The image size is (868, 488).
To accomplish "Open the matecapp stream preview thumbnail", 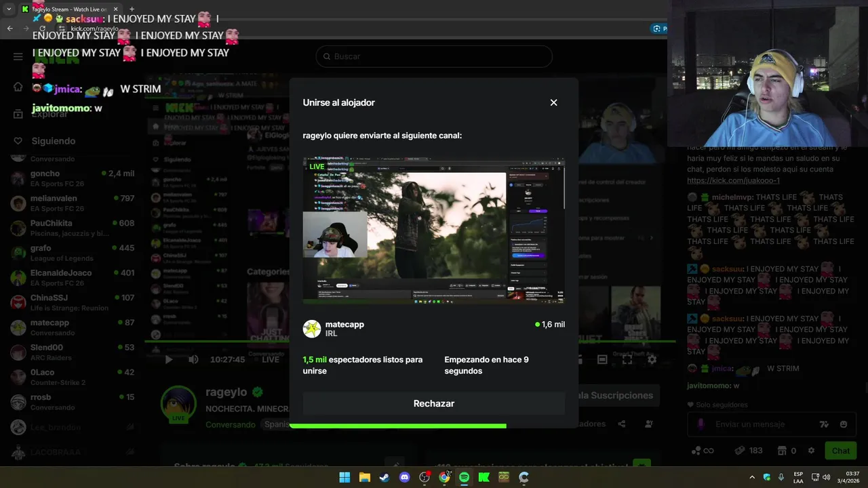I will (433, 230).
